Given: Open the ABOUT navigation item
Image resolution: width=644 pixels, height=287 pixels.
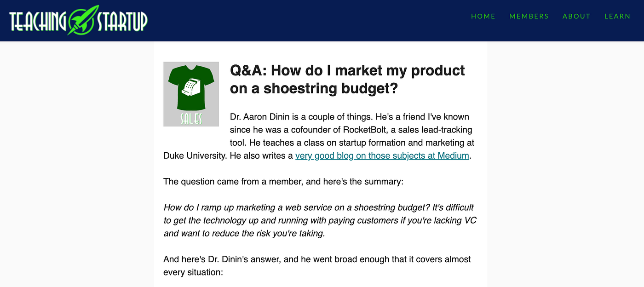Looking at the screenshot, I should pos(576,16).
